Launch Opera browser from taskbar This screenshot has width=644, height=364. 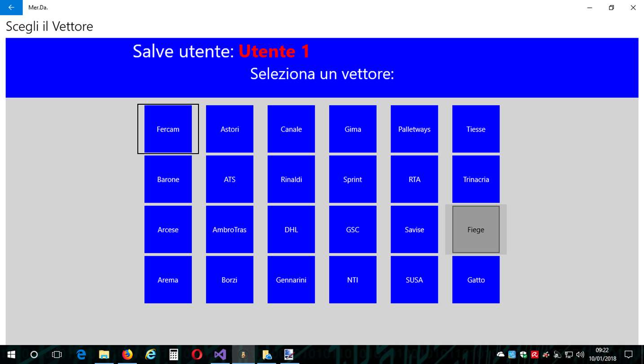[197, 355]
